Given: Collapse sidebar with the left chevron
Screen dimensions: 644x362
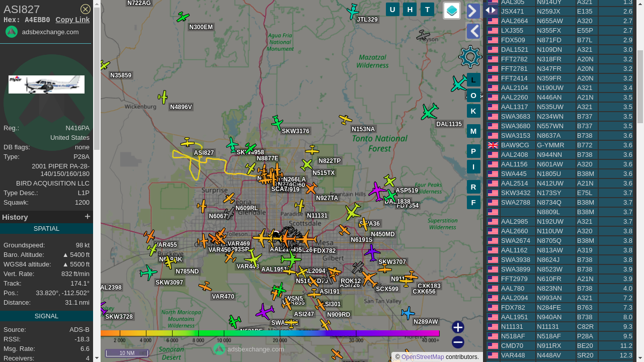Looking at the screenshot, I should [473, 31].
